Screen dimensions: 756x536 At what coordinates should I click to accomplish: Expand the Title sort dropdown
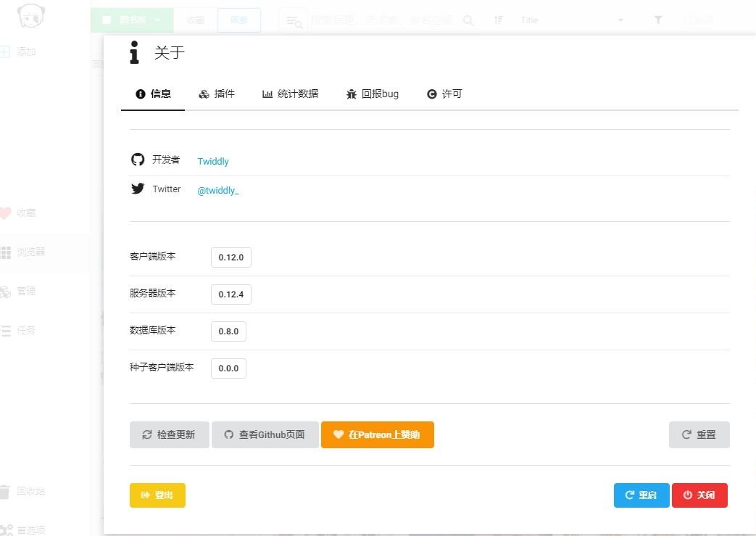point(569,20)
